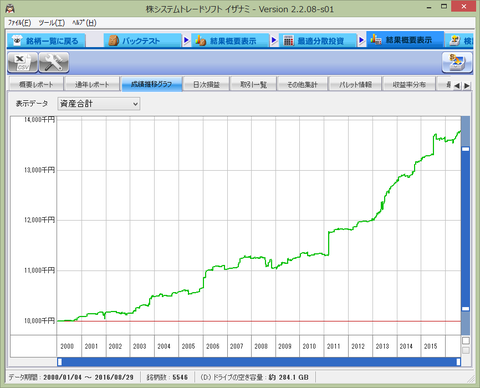The image size is (480, 388).
Task: Switch to the 取引一覧 tab
Action: [253, 85]
